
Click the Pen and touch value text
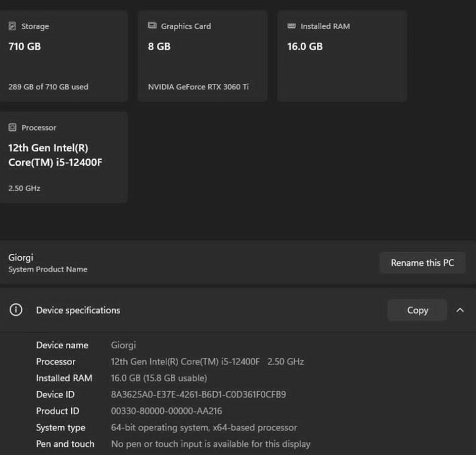[x=211, y=444]
